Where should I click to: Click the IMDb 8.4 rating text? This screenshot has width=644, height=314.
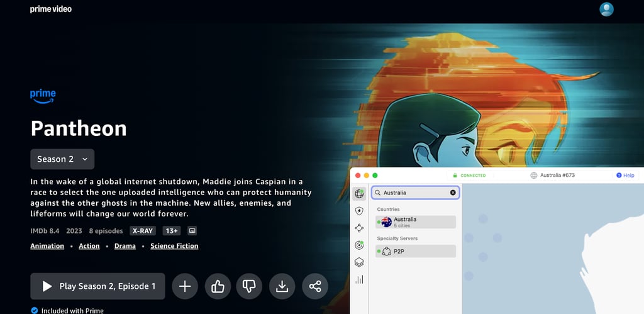point(45,231)
